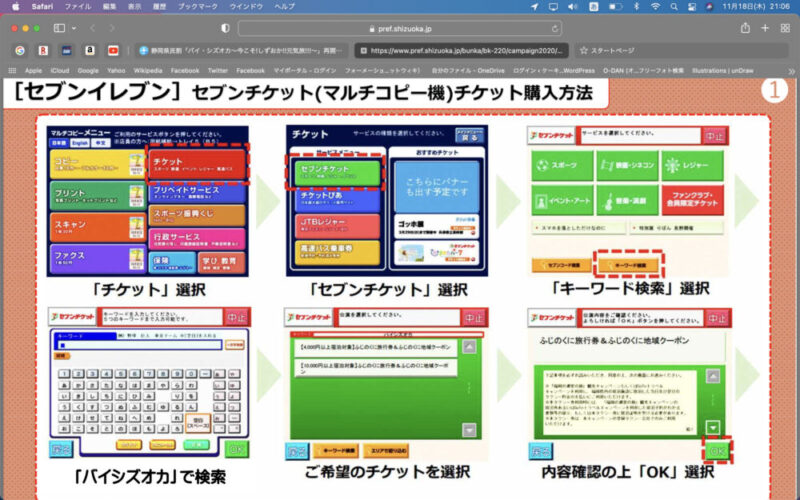Open the iCloud bookmark
This screenshot has height=500, width=800.
pos(60,70)
